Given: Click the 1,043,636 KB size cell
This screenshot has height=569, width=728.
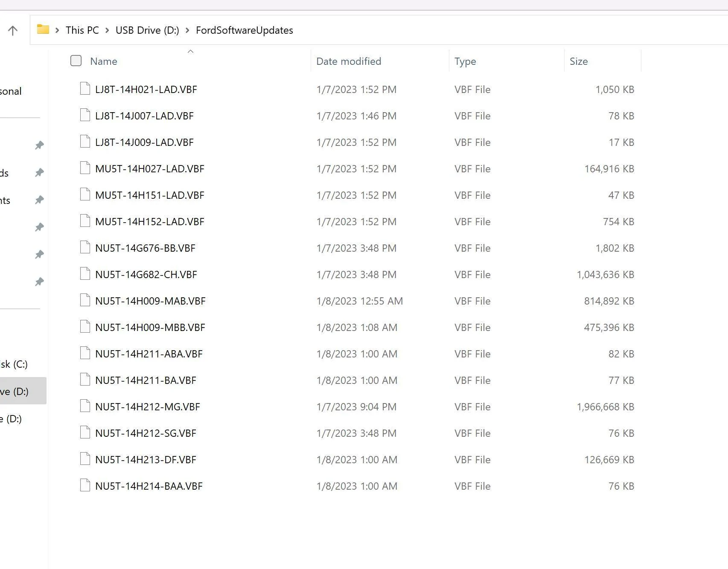Looking at the screenshot, I should coord(606,275).
